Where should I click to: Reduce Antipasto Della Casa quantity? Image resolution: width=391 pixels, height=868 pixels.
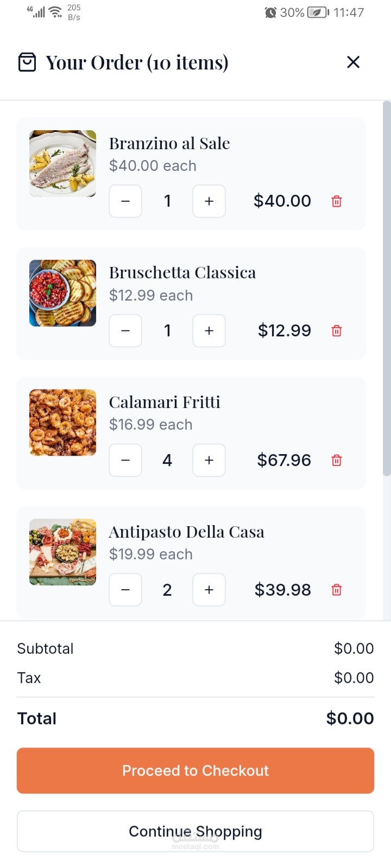tap(125, 590)
